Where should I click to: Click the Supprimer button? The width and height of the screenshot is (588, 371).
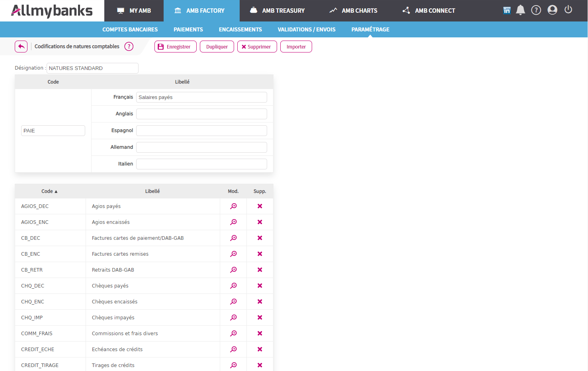tap(257, 47)
